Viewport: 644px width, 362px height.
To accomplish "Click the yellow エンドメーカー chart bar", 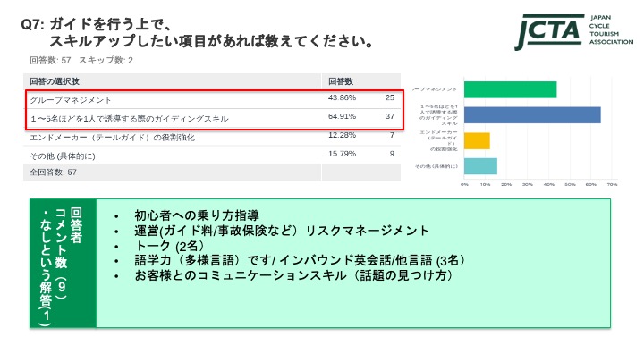I will point(477,140).
